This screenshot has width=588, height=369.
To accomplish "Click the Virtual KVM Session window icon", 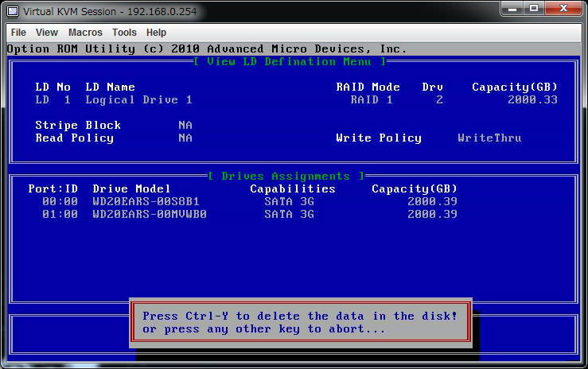I will 13,11.
